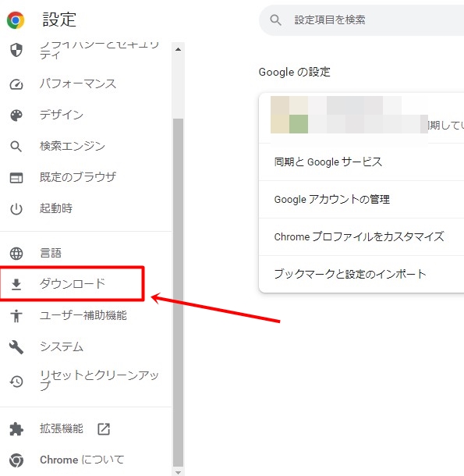
Task: Click the Chrome logo beside 設定
Action: (x=16, y=20)
